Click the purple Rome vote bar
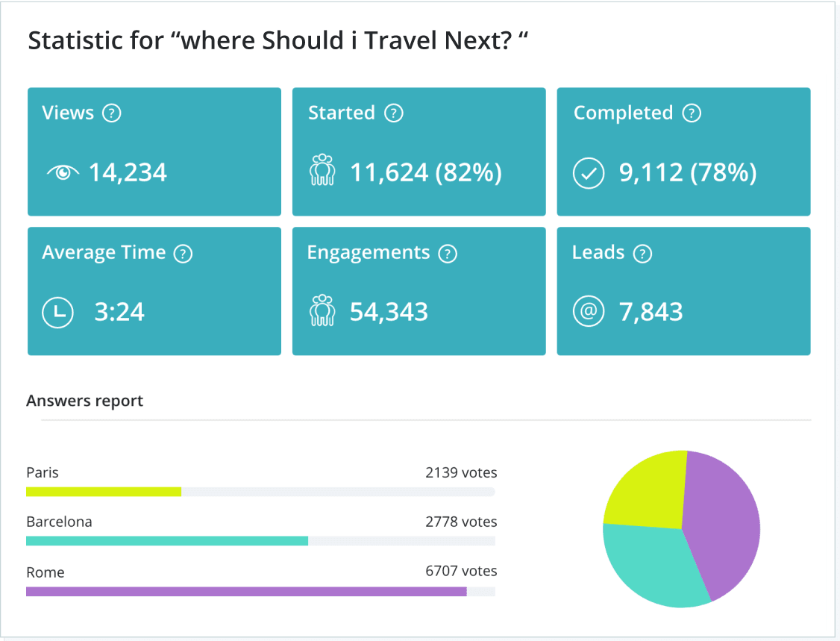The height and width of the screenshot is (641, 840). pyautogui.click(x=246, y=592)
